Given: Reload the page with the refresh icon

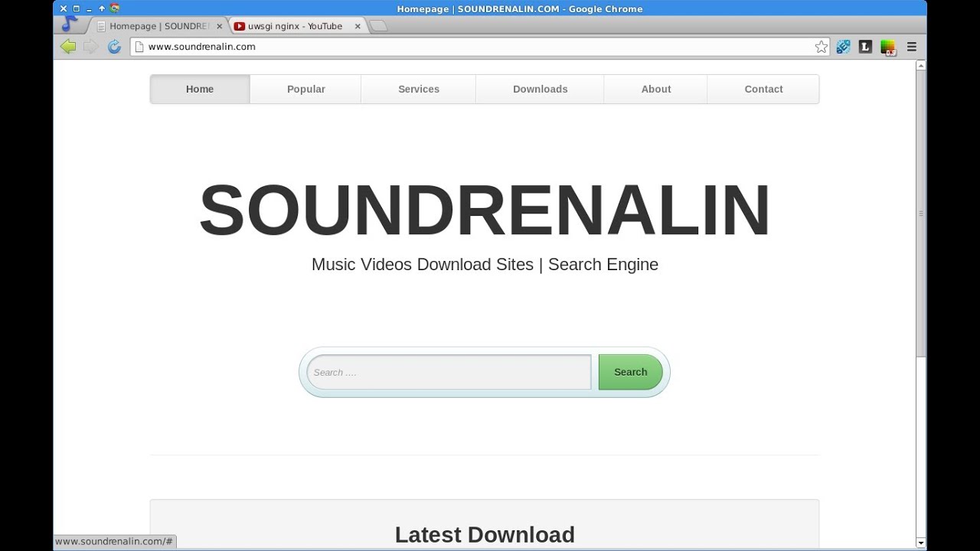Looking at the screenshot, I should [114, 47].
